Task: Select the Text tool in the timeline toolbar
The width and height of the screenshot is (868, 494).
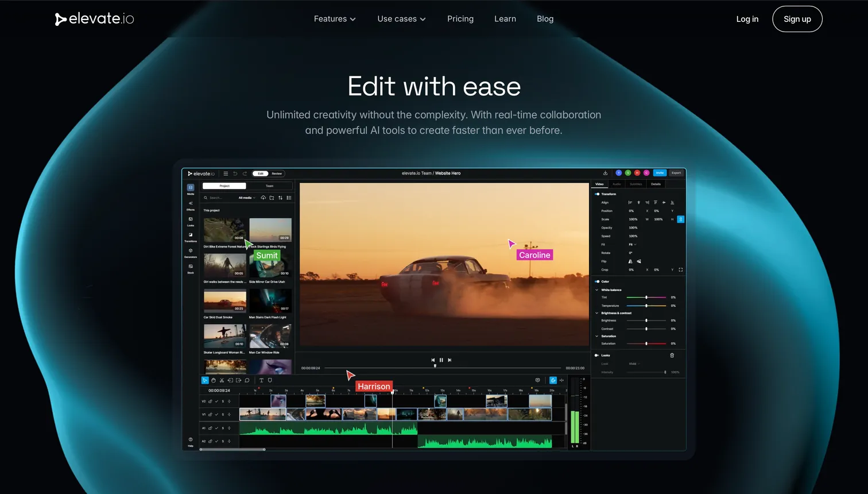Action: tap(261, 380)
